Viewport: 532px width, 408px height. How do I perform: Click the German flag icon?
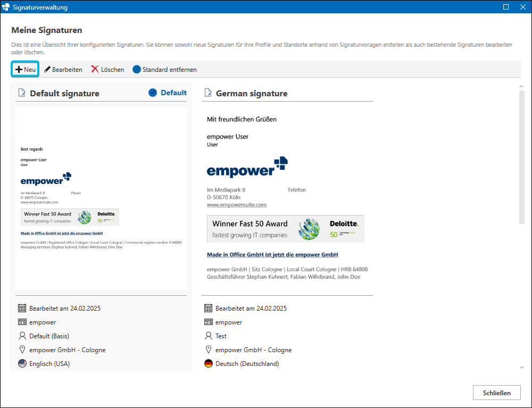point(209,363)
